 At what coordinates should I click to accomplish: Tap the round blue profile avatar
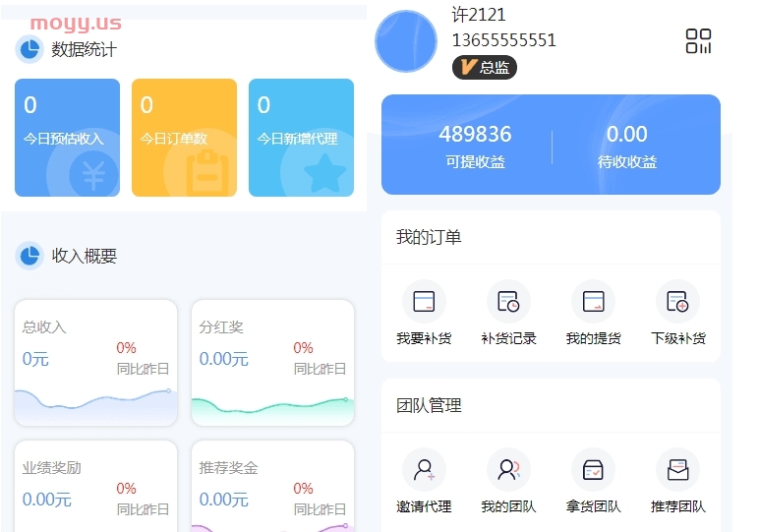pyautogui.click(x=406, y=41)
